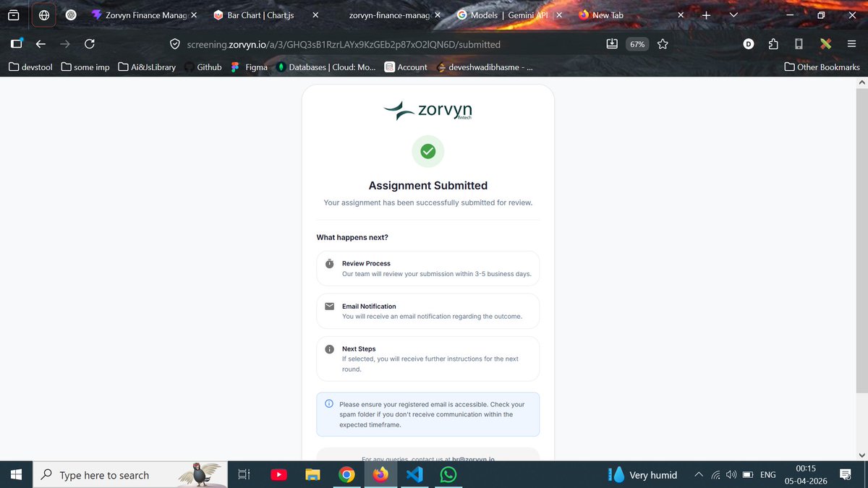The height and width of the screenshot is (488, 868).
Task: Select the pinned ChatGPT tab
Action: click(70, 14)
